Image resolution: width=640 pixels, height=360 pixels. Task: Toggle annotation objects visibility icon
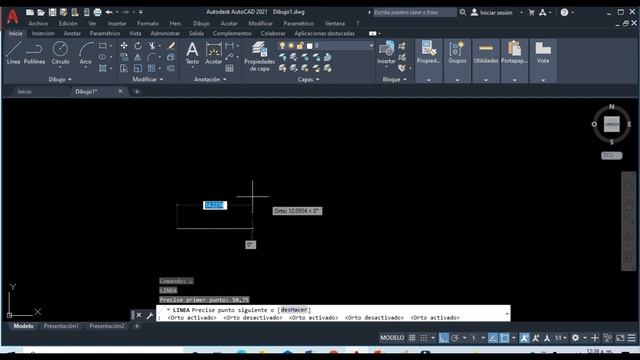point(524,338)
